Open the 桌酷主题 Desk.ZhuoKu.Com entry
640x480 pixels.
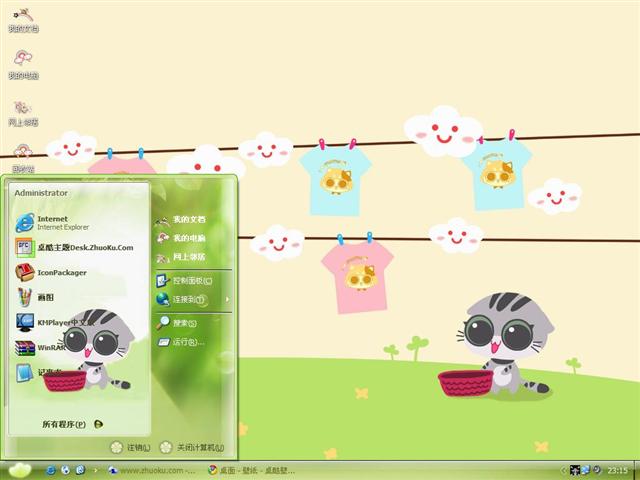pos(75,247)
